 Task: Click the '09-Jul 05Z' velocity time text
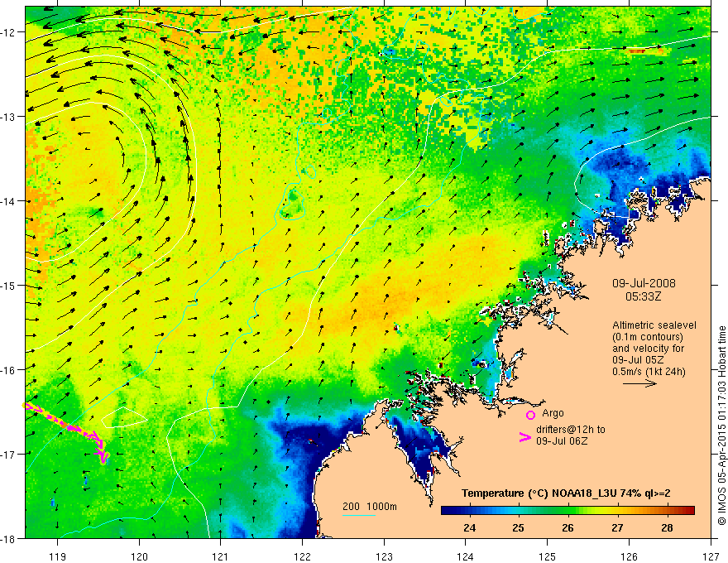coord(638,360)
